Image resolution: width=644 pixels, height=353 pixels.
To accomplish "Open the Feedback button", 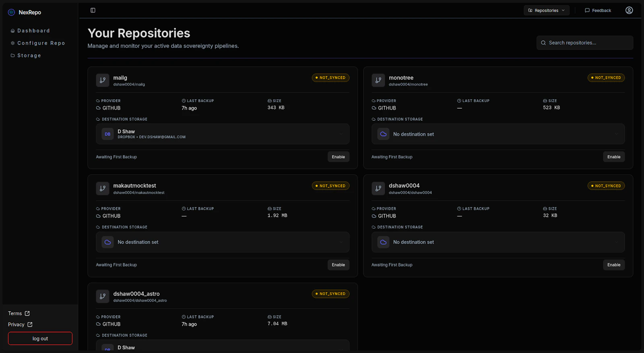I will coord(598,10).
